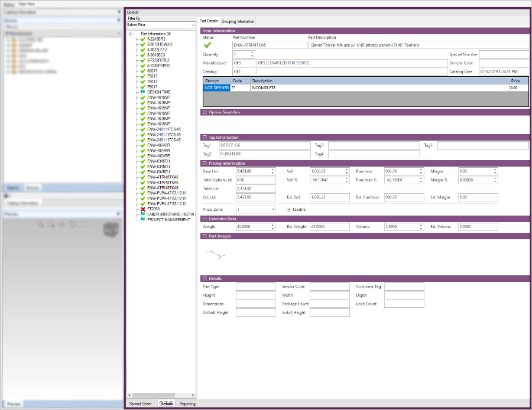
Task: Collapse the Part Images section
Action: 205,236
